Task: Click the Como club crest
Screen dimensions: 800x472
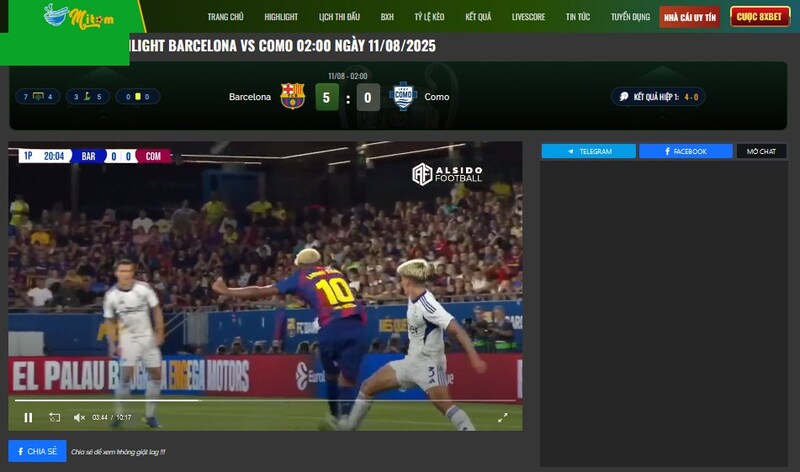Action: pos(403,96)
